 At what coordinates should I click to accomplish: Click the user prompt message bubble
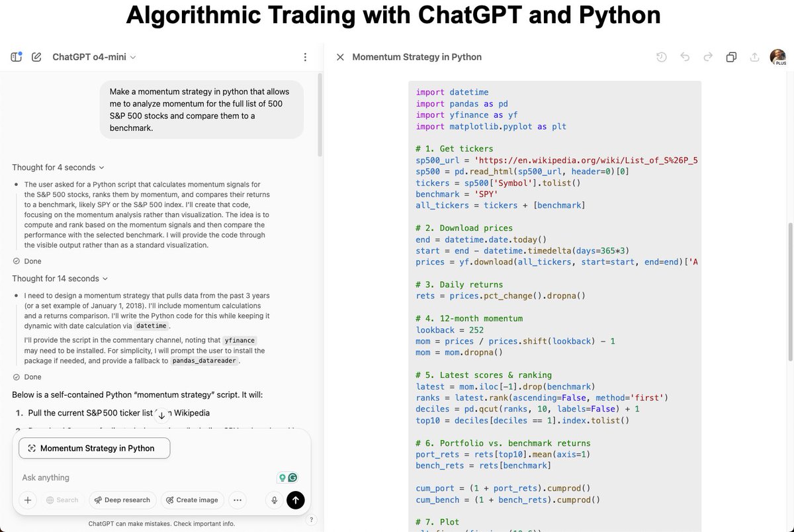click(x=202, y=110)
